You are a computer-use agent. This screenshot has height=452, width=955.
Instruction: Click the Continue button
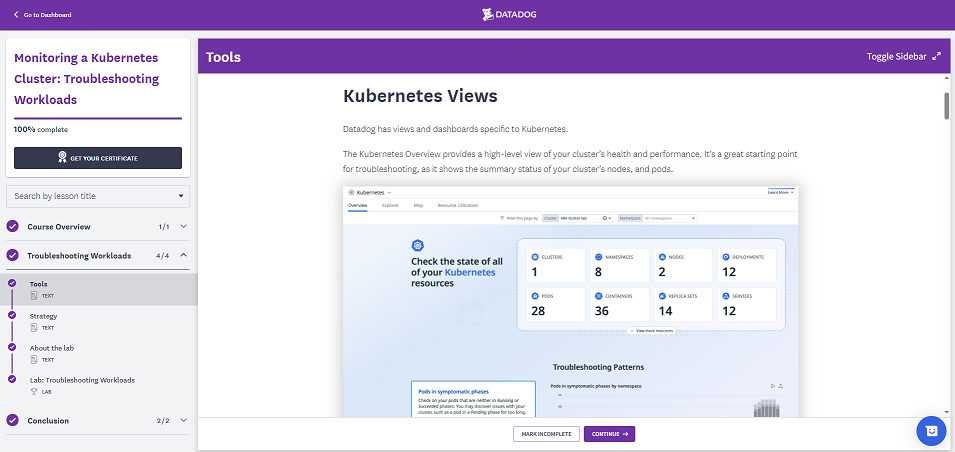[609, 434]
